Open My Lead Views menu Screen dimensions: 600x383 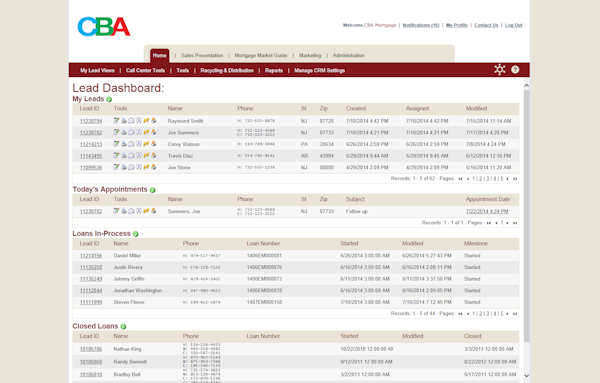click(x=97, y=70)
